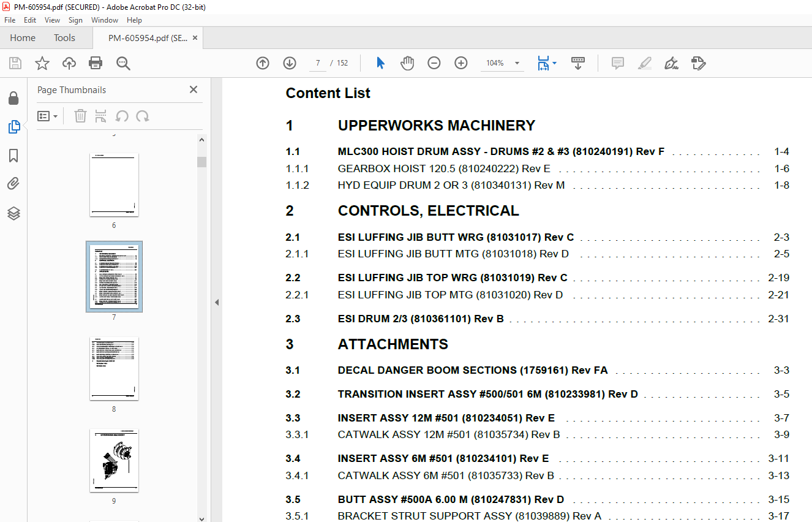Image resolution: width=812 pixels, height=522 pixels.
Task: Add a comment with the sticky note icon
Action: tap(617, 63)
